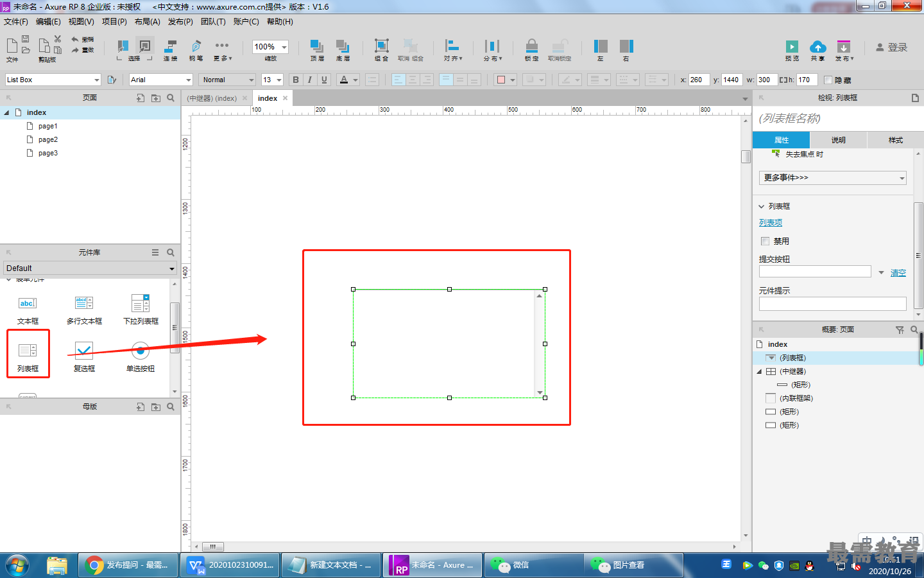Select the 复选框 checkbox widget
This screenshot has width=924, height=578.
tap(84, 357)
